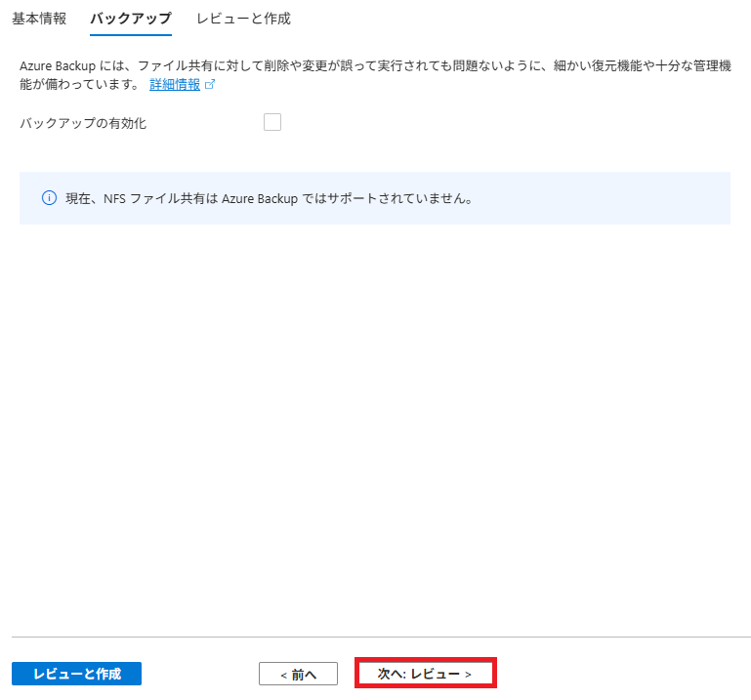Switch to the 基本情報 tab

pyautogui.click(x=39, y=19)
